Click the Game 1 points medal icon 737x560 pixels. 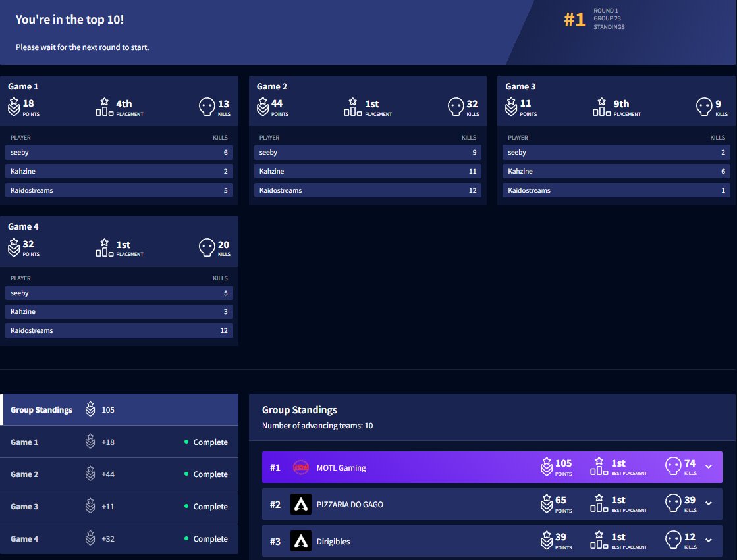click(14, 107)
